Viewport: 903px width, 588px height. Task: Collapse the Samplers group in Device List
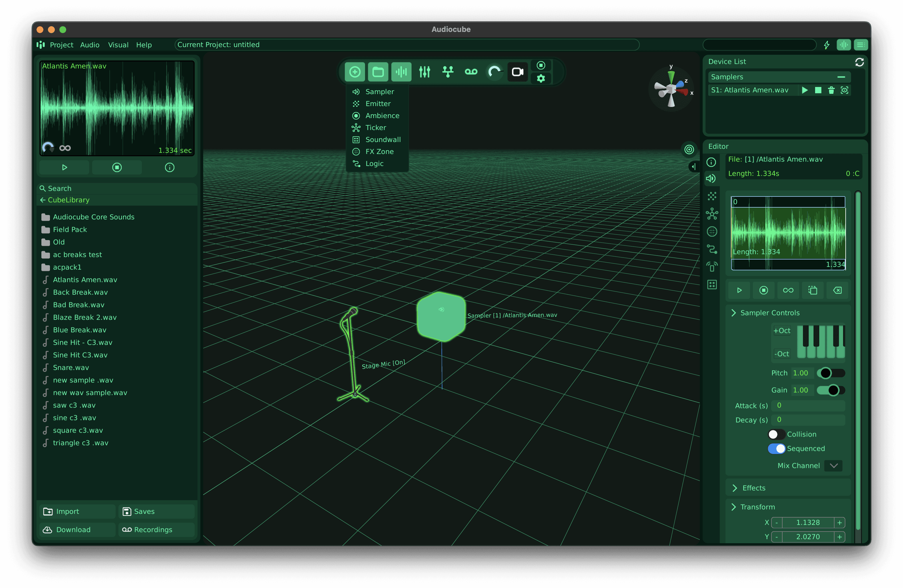click(x=841, y=77)
